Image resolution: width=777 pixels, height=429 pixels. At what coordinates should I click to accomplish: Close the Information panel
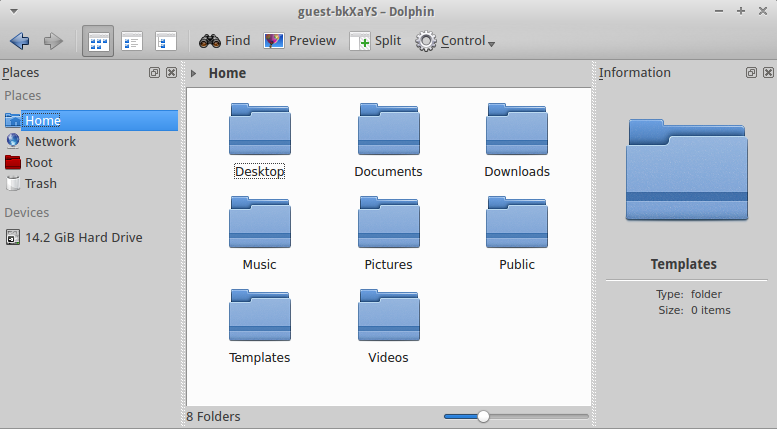pos(769,73)
